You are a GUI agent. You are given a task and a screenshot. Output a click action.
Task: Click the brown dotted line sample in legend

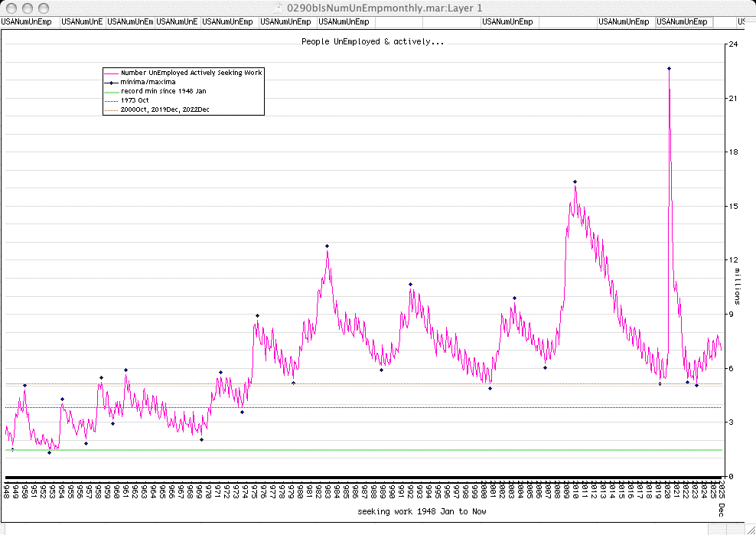[110, 109]
